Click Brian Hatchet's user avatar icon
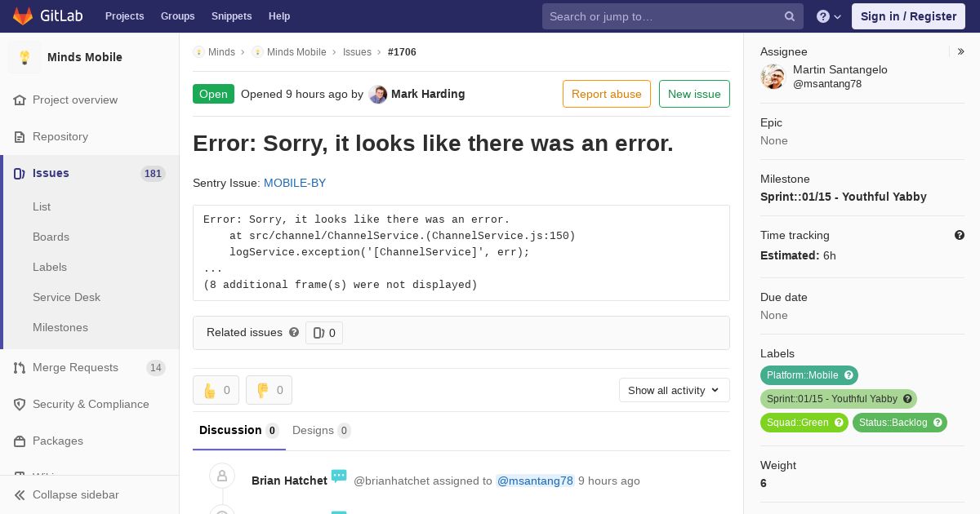The width and height of the screenshot is (980, 514). (x=222, y=476)
